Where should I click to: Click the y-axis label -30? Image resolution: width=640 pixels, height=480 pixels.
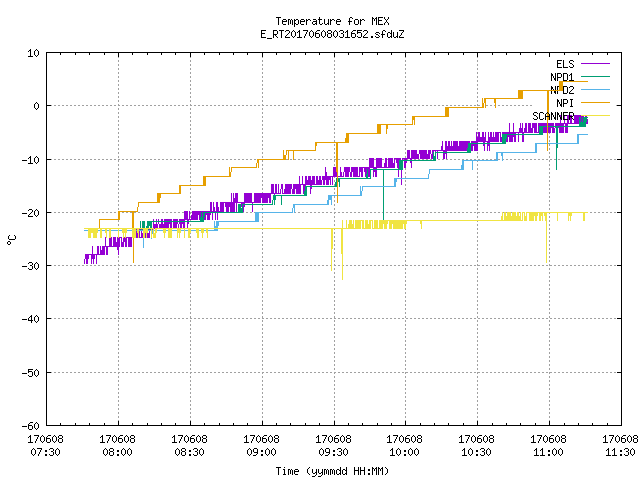(31, 266)
